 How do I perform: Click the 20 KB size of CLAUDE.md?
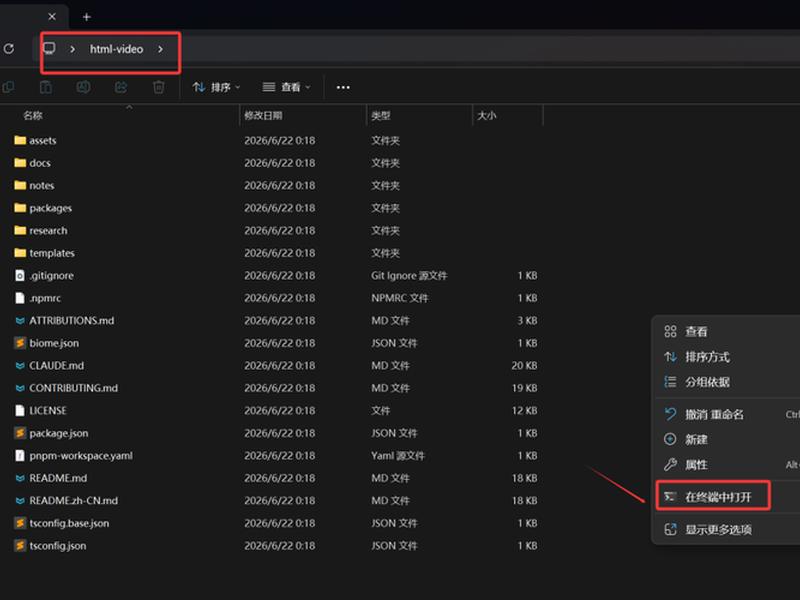click(x=524, y=365)
